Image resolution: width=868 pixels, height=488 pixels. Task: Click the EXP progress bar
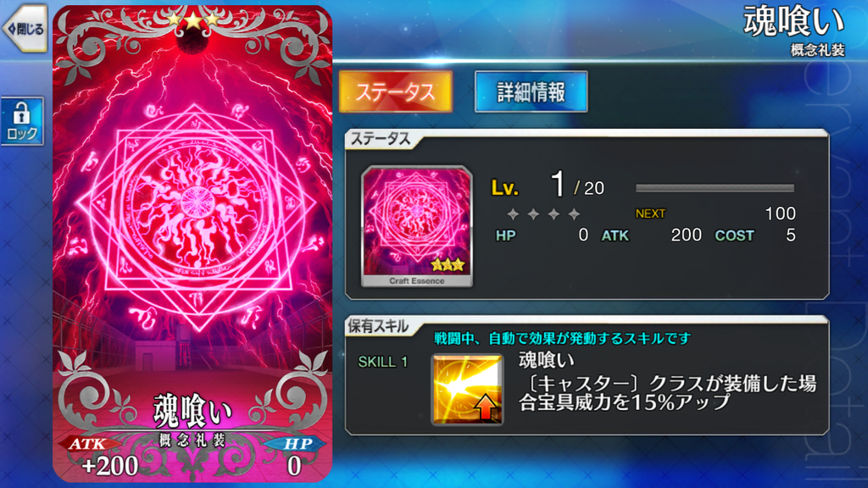pos(715,188)
